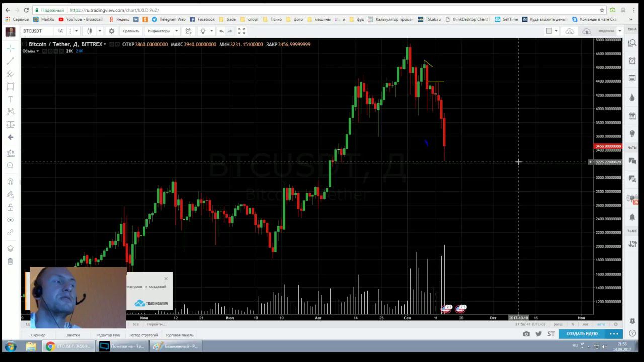Click the lightbulb ideas icon in toolbar
Image resolution: width=644 pixels, height=362 pixels.
click(203, 31)
